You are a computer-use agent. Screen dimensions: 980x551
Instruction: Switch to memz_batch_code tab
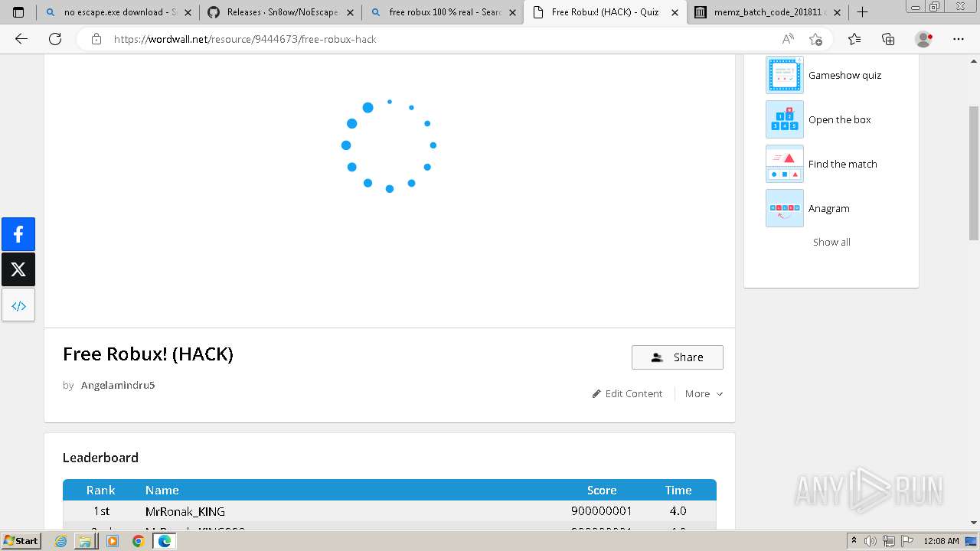pyautogui.click(x=767, y=12)
